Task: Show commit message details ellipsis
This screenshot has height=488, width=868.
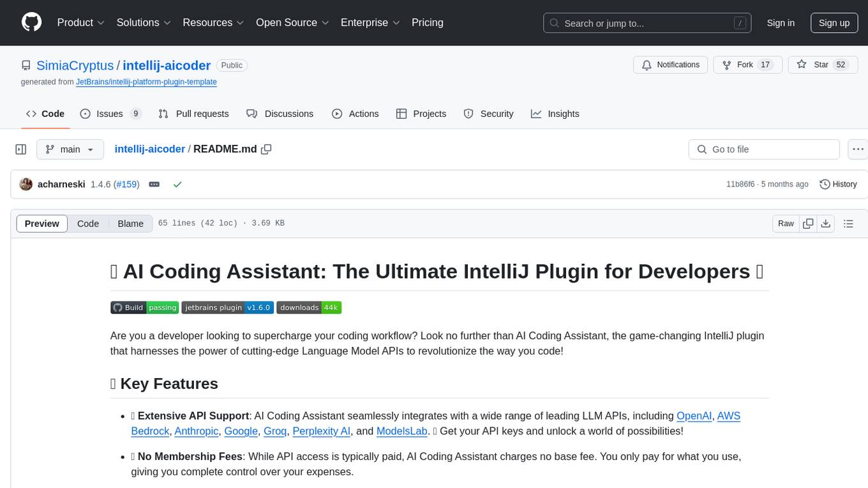Action: pos(154,184)
